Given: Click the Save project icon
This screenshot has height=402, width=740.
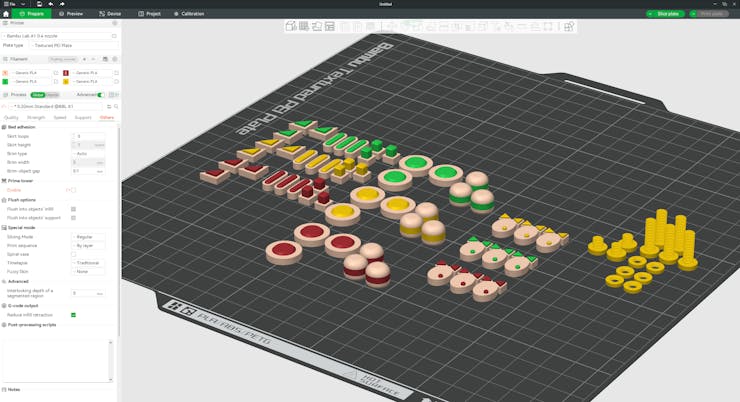Looking at the screenshot, I should click(x=40, y=4).
